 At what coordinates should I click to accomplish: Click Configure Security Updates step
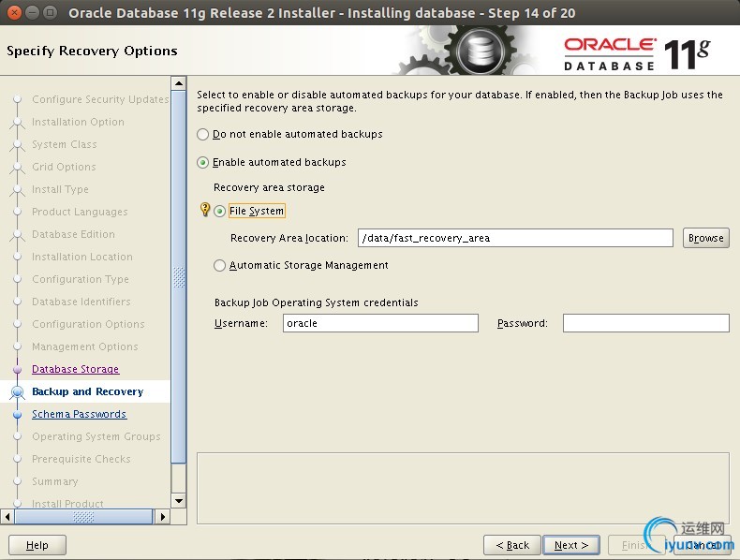100,99
